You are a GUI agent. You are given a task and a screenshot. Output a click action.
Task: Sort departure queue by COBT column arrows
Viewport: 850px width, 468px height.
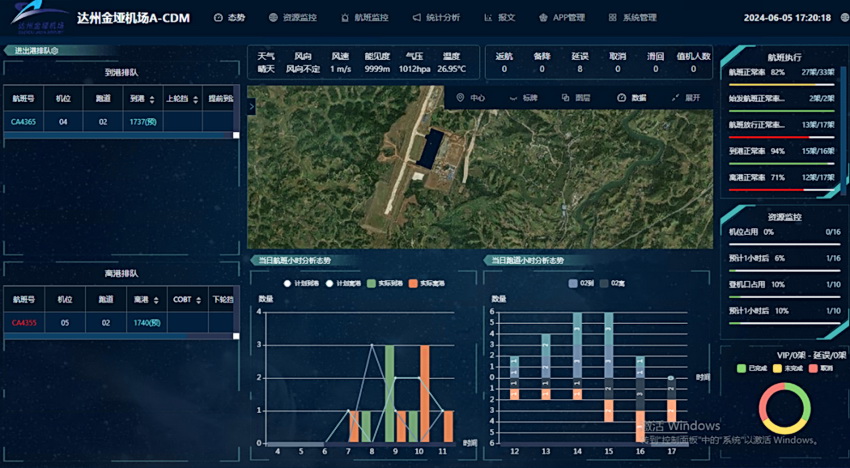tap(198, 299)
